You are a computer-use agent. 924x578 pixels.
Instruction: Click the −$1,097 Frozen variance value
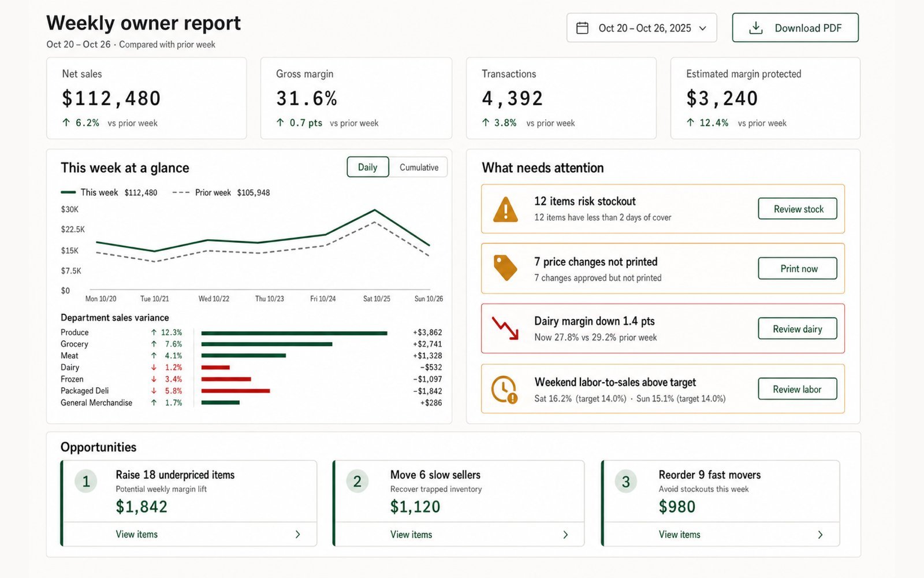tap(427, 379)
